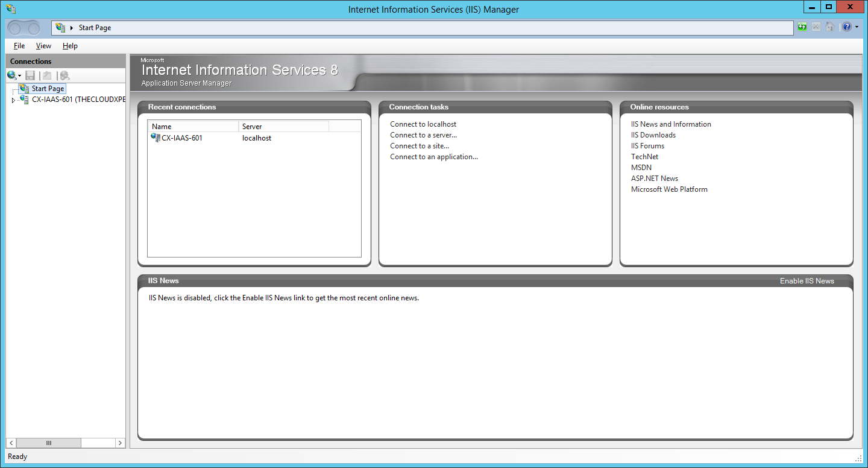Open the dropdown arrow beside the Help icon
Screen dimensions: 868x468
coord(857,27)
